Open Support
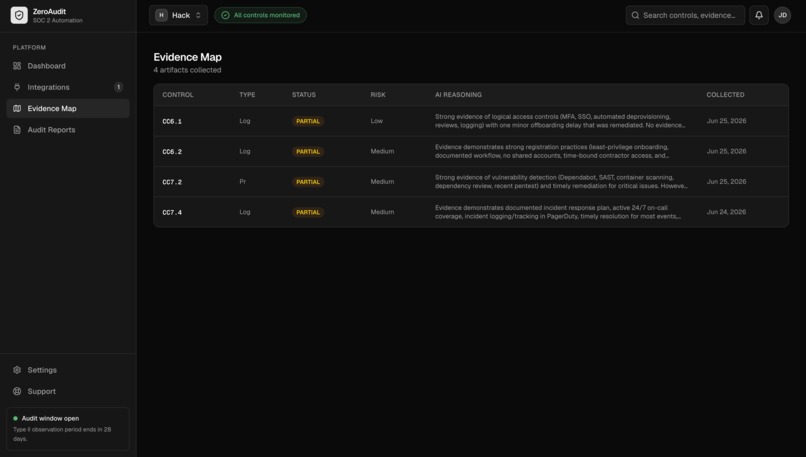 (68, 391)
